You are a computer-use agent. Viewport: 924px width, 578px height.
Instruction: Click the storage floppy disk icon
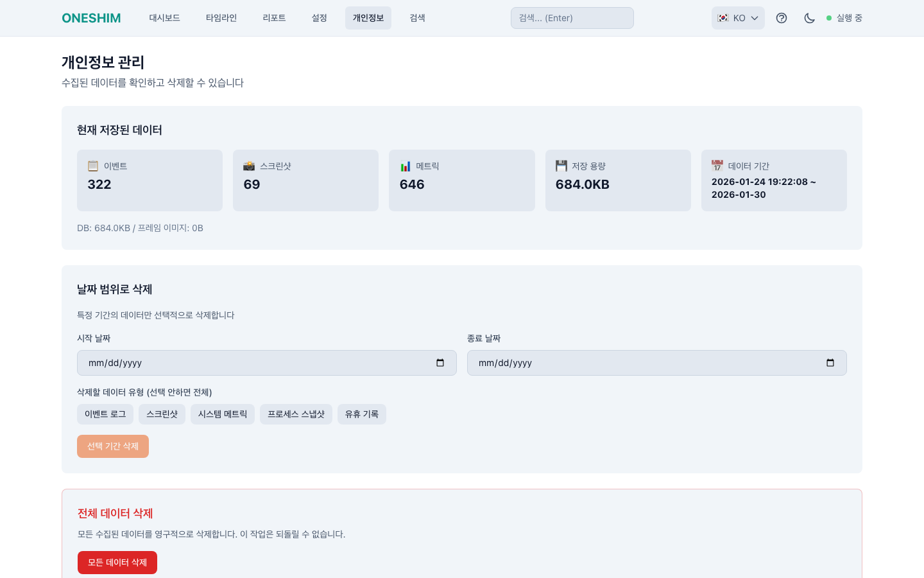[x=561, y=166]
